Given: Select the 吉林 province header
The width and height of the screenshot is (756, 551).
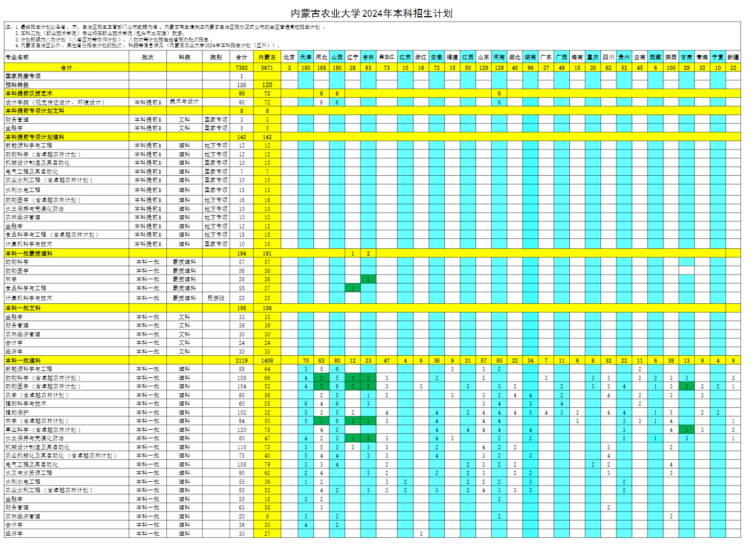Looking at the screenshot, I should pyautogui.click(x=368, y=57).
